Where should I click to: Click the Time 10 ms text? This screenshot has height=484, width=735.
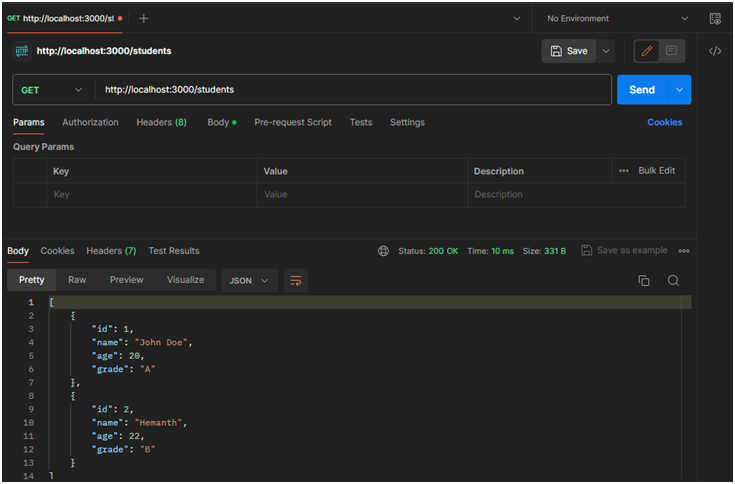click(x=490, y=251)
